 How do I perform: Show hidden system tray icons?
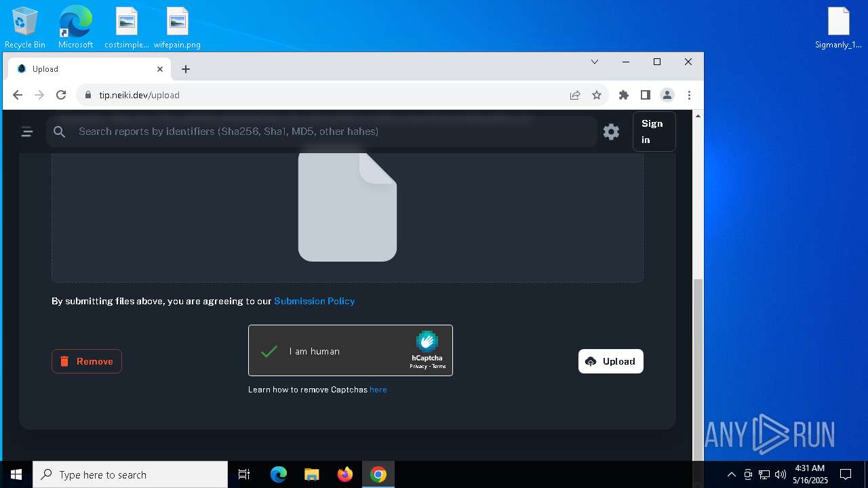pyautogui.click(x=731, y=474)
